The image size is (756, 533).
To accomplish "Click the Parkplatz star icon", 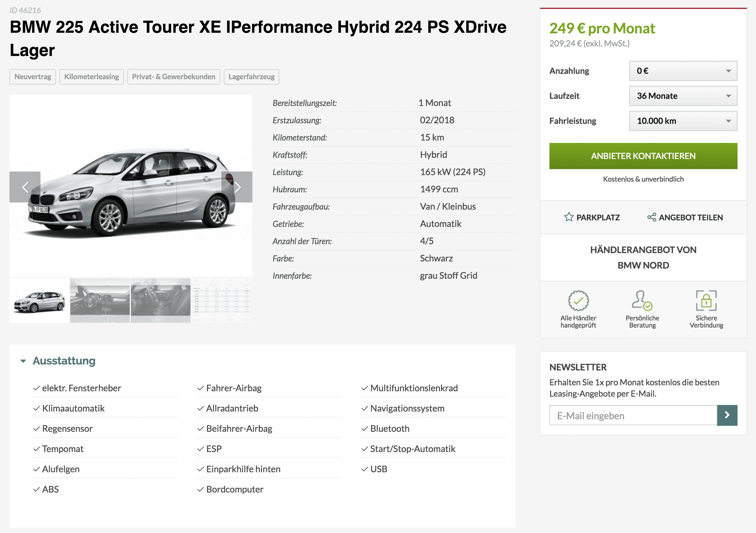I will (x=569, y=217).
